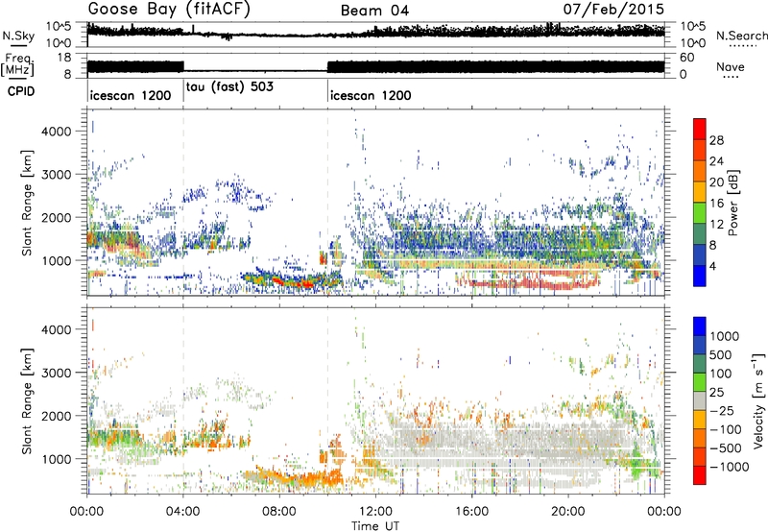Select the '-100' Velocity color bar label
This screenshot has height=532, width=768.
(x=726, y=429)
